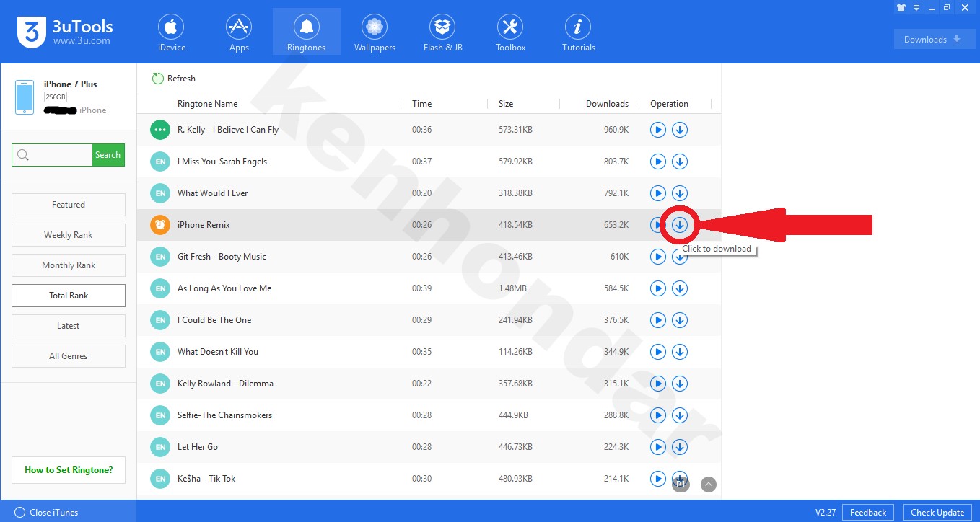The height and width of the screenshot is (522, 980).
Task: Download Selfie-The Chainsmokers ringtone
Action: 680,415
